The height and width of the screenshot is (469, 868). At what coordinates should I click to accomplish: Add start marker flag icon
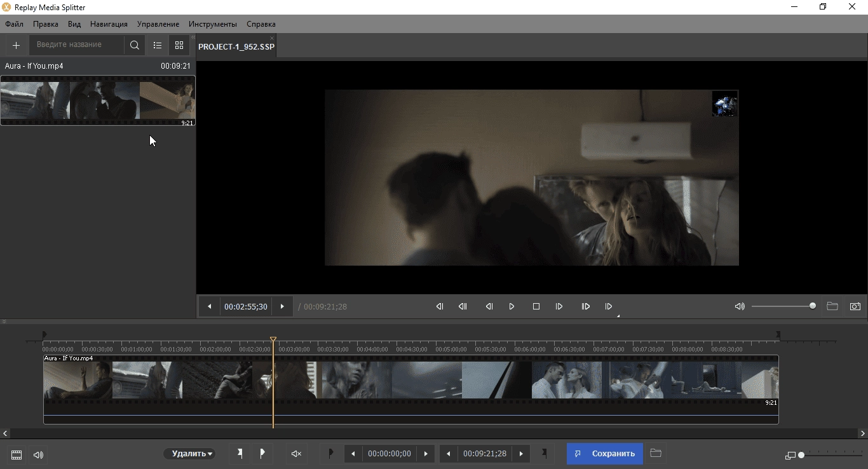pyautogui.click(x=240, y=454)
